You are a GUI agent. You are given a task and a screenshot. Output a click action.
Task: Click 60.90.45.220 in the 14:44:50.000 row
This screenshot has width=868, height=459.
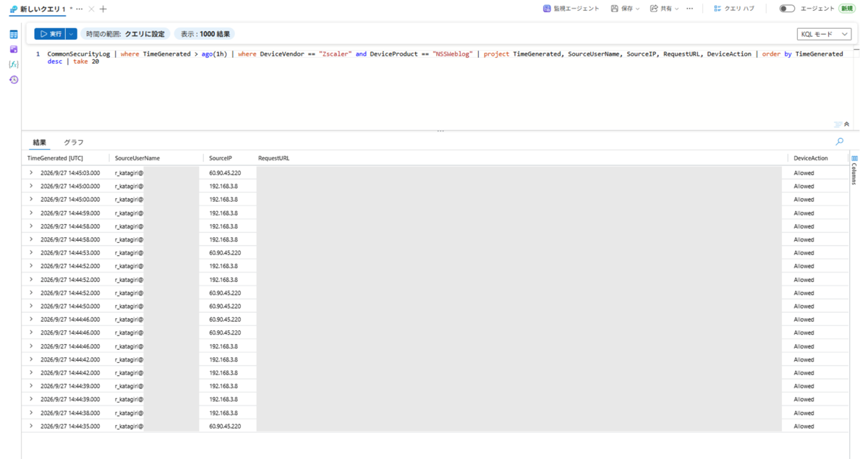tap(225, 306)
